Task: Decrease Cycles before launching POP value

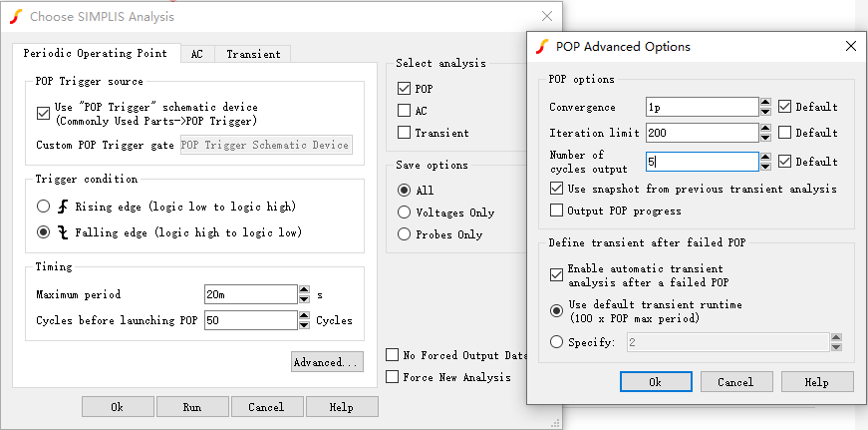Action: tap(304, 325)
